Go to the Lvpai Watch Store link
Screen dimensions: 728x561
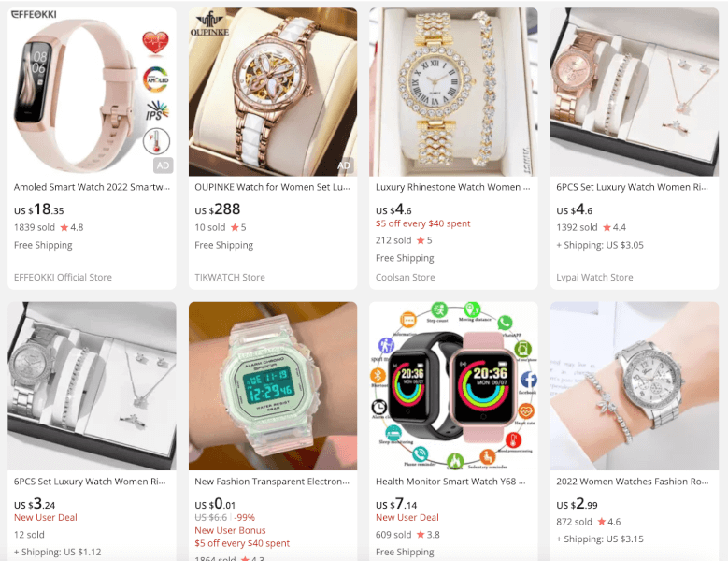tap(594, 278)
